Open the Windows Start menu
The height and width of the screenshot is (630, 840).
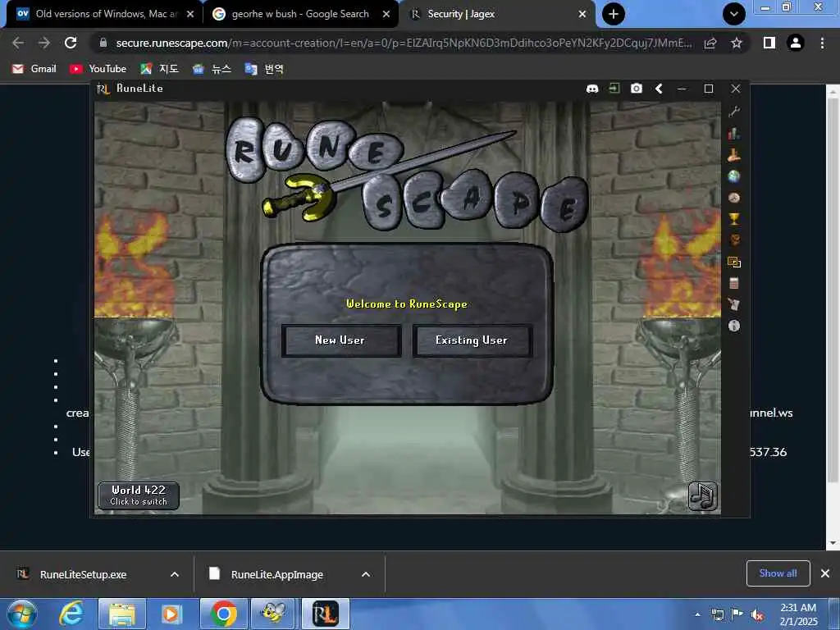(x=21, y=614)
